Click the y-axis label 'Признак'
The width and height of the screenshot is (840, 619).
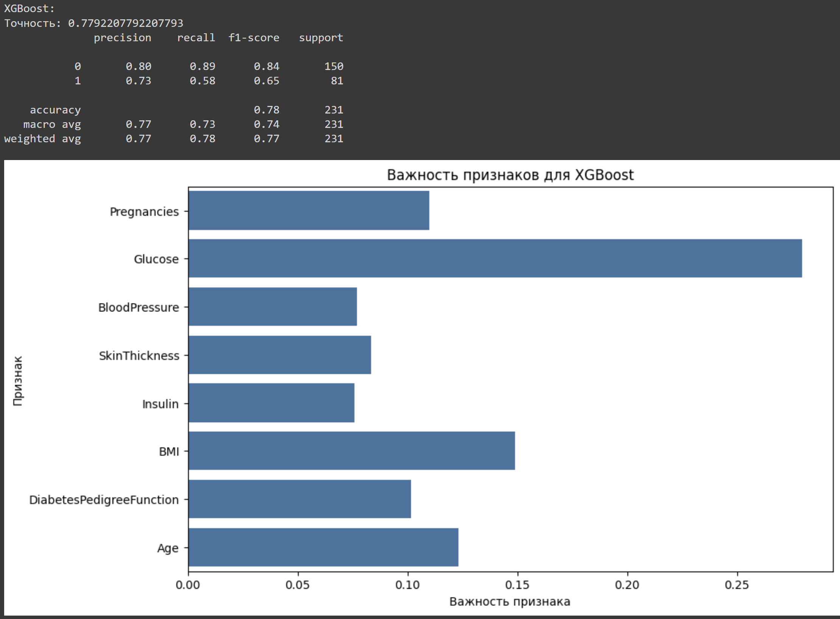[18, 381]
